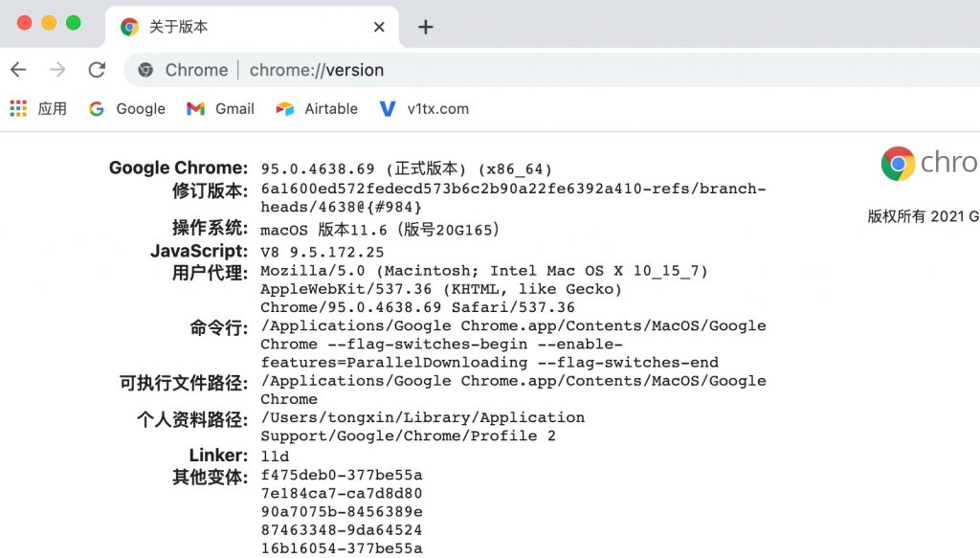Click the browser forward arrow

(57, 69)
